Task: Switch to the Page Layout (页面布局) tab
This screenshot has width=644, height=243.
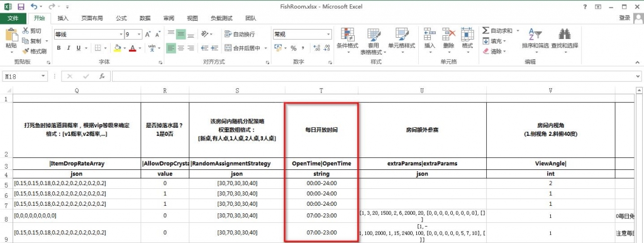Action: [92, 18]
